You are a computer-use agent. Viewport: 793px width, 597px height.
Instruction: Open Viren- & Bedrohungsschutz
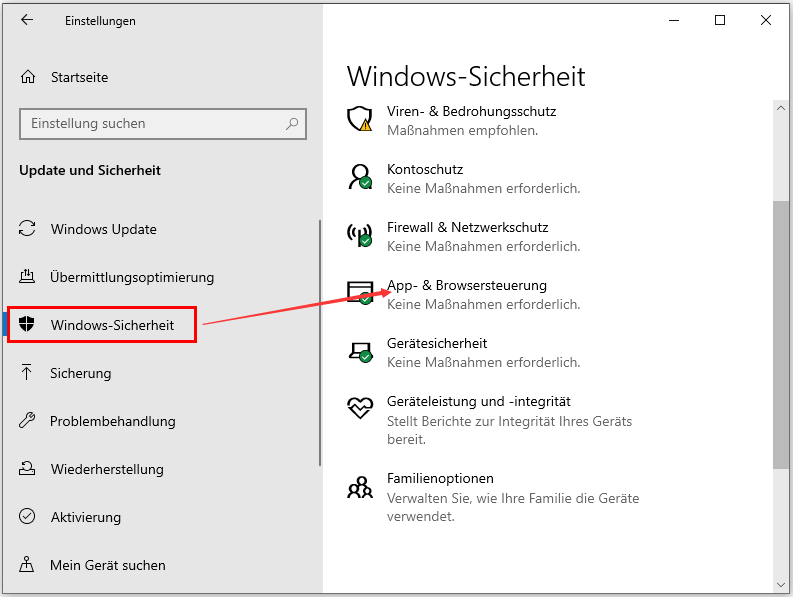[471, 111]
